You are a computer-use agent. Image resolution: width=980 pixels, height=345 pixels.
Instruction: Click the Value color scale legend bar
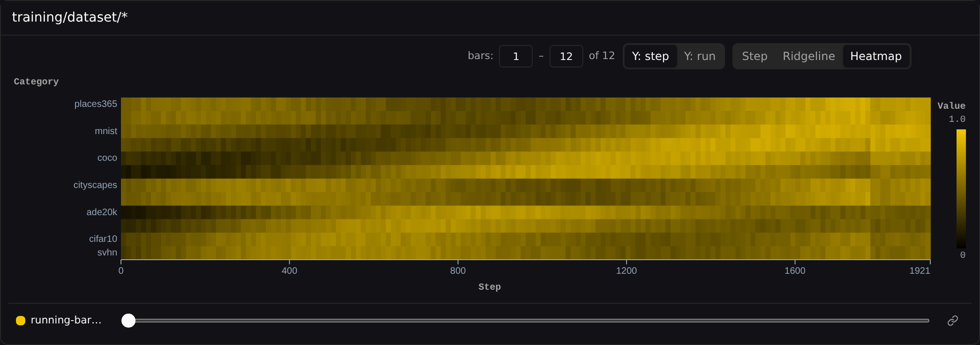[961, 189]
